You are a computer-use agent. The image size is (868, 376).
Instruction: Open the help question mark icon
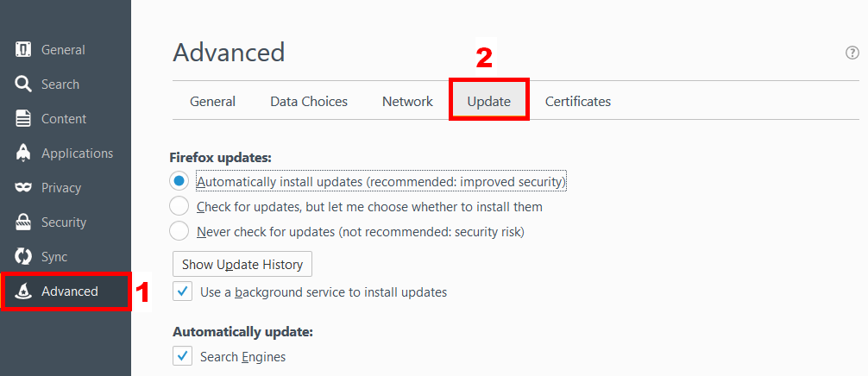[852, 53]
